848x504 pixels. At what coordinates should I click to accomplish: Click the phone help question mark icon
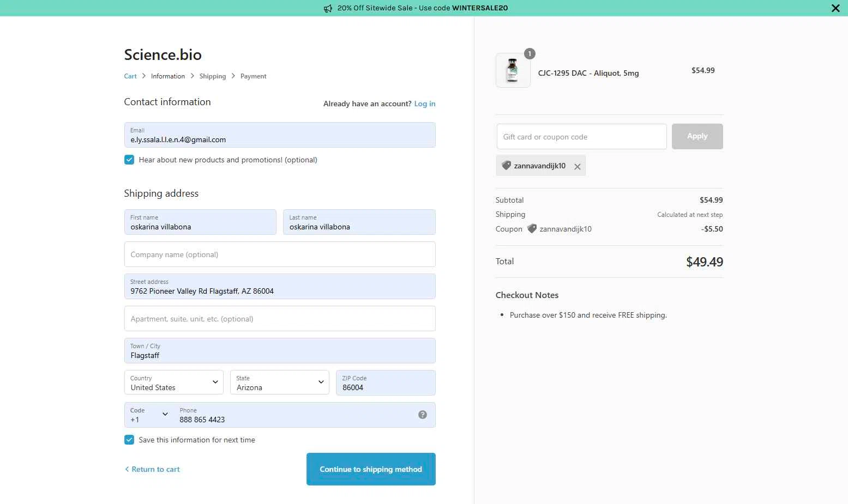423,415
